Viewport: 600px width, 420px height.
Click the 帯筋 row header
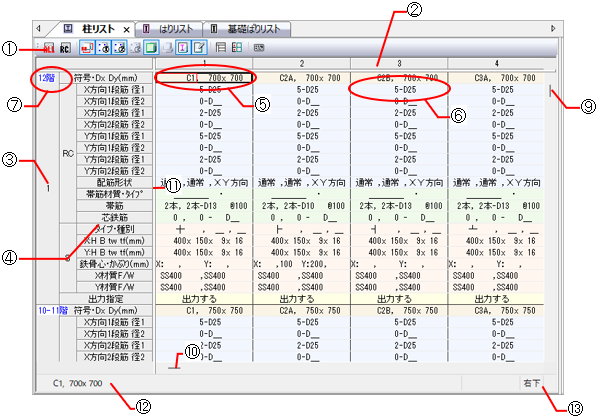(x=107, y=207)
